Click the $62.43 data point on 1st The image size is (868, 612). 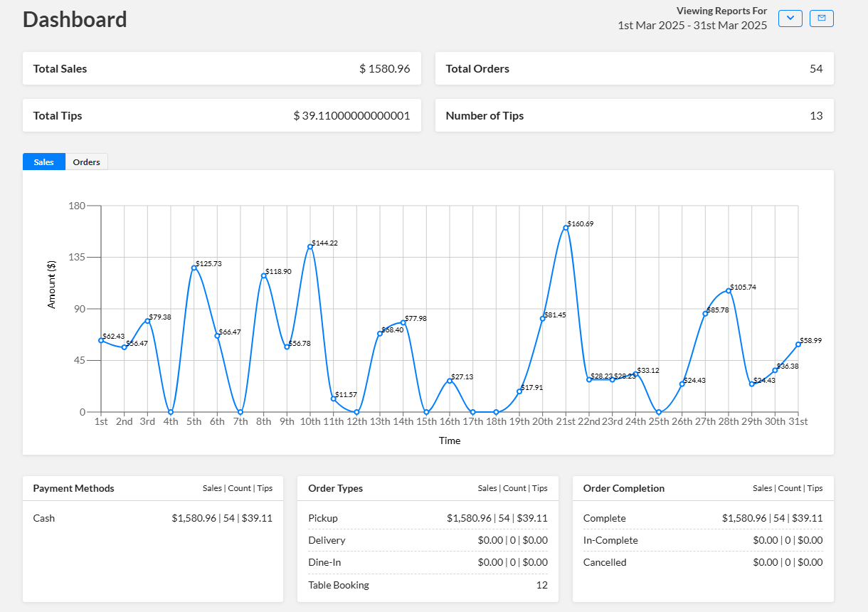(x=101, y=340)
